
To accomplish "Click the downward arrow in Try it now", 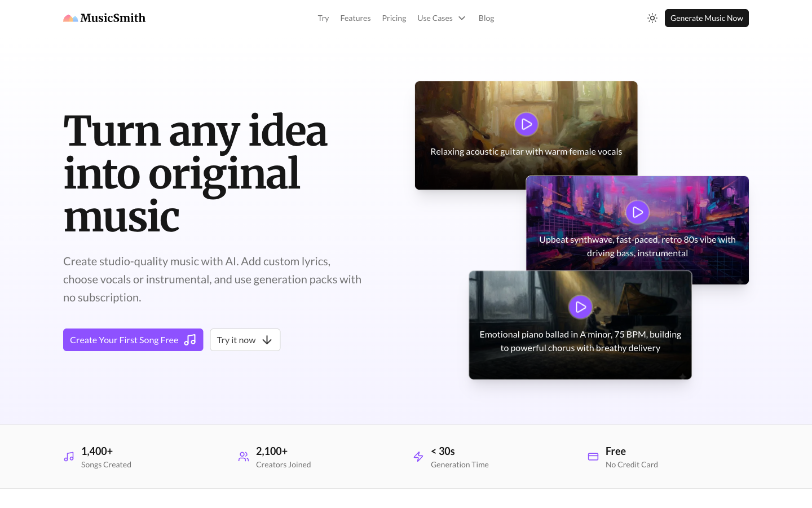I will click(266, 340).
